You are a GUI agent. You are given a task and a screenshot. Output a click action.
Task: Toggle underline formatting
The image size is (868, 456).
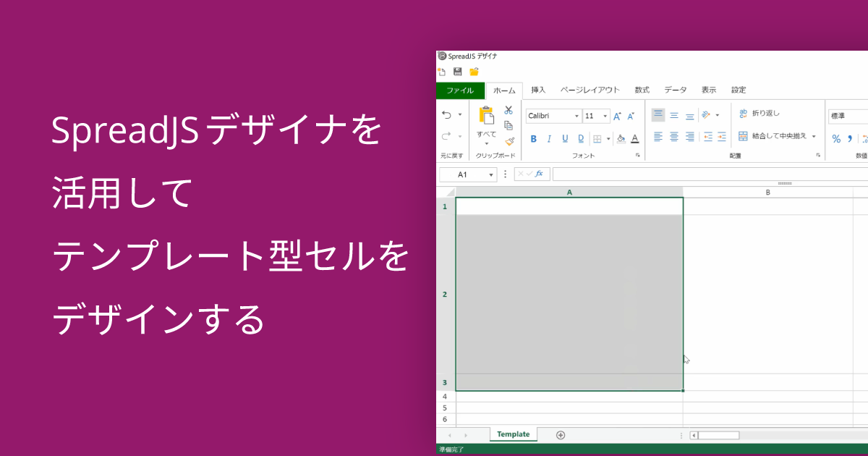click(x=564, y=138)
